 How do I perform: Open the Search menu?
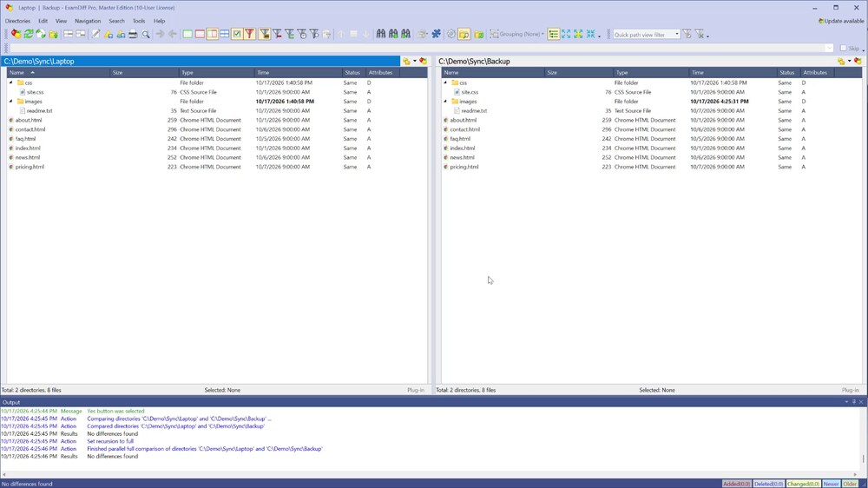coord(116,21)
